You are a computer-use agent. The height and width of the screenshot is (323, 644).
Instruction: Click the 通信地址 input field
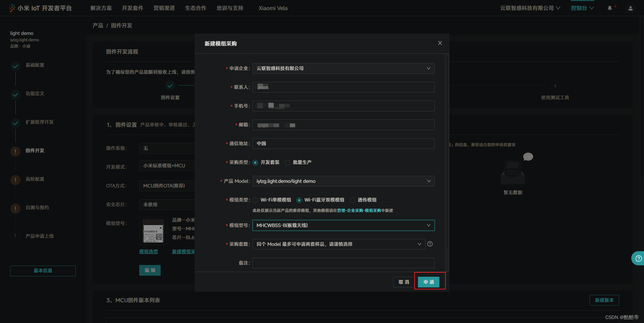(x=343, y=144)
